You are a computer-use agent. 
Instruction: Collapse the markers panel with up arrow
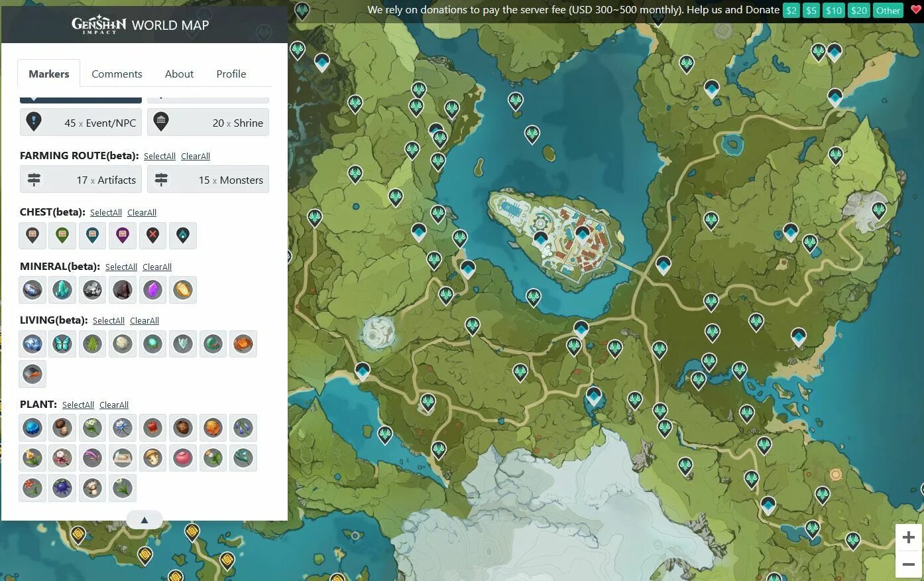[144, 520]
